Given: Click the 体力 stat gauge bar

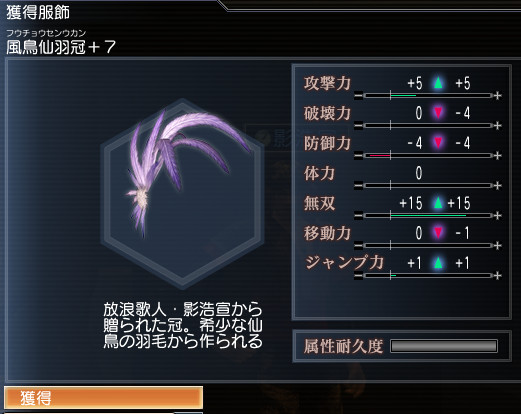Looking at the screenshot, I should [x=428, y=186].
